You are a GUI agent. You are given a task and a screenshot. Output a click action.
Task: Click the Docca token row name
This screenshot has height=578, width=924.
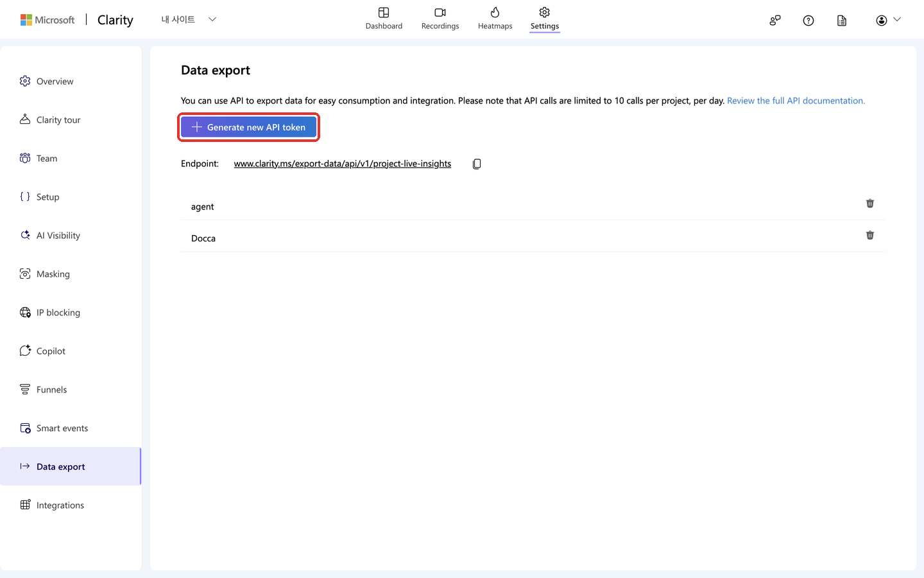tap(203, 238)
